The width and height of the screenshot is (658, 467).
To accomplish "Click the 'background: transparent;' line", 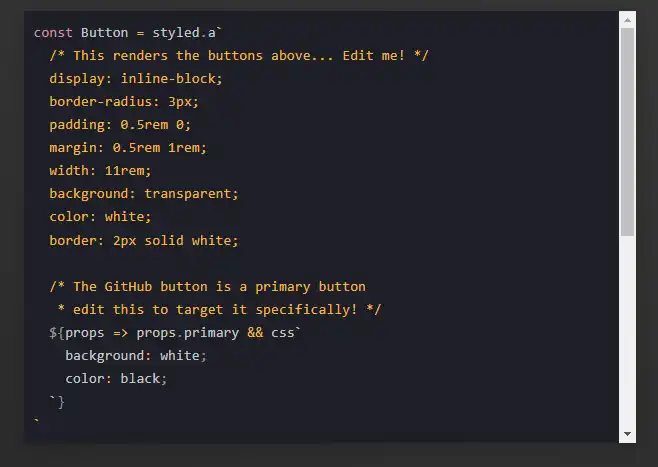I will pyautogui.click(x=144, y=194).
